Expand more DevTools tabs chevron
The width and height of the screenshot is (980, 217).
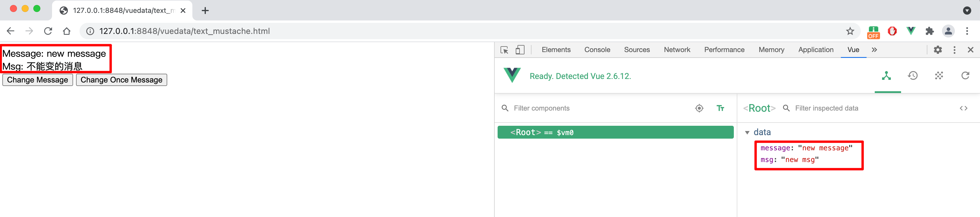(874, 50)
